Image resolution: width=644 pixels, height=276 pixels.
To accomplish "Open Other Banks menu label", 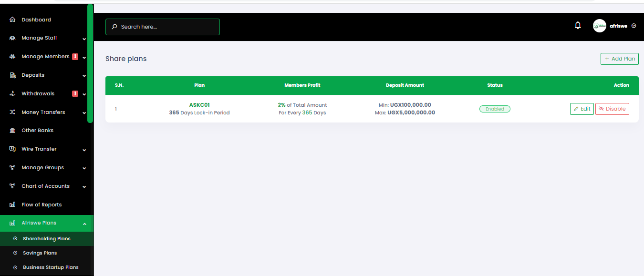I will pos(38,131).
